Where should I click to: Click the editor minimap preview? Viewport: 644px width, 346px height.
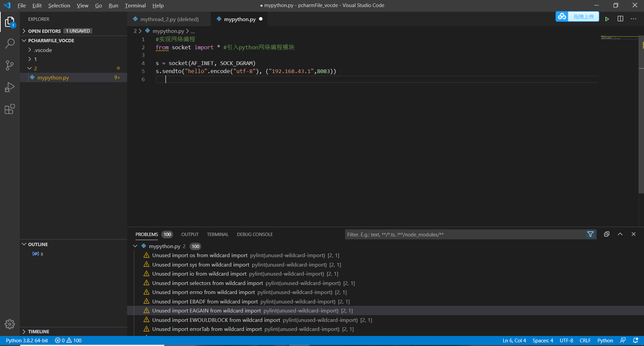click(619, 38)
